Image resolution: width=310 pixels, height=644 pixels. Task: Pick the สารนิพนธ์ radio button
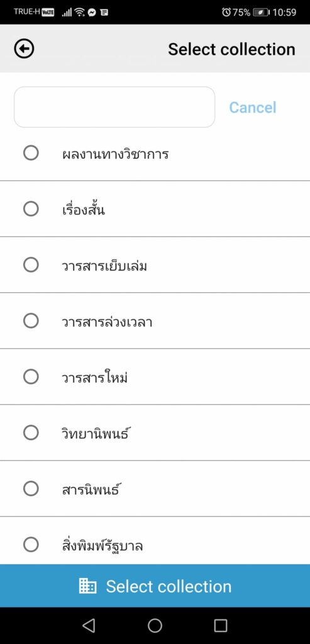(x=31, y=489)
